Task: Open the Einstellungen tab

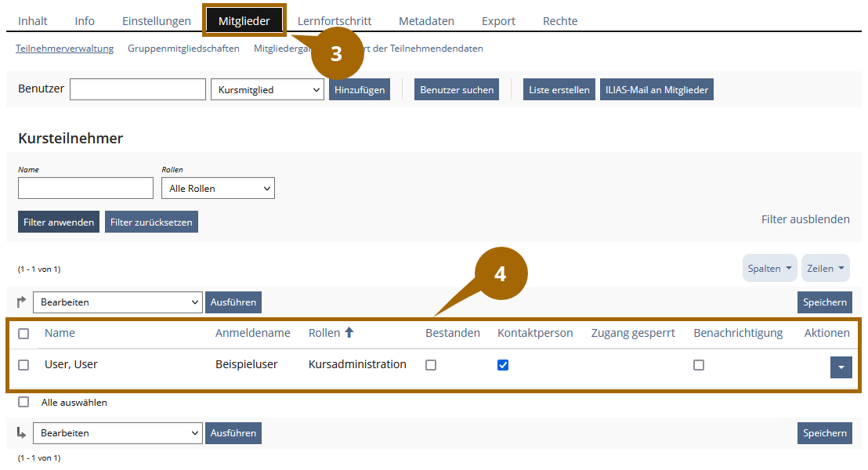Action: (157, 21)
